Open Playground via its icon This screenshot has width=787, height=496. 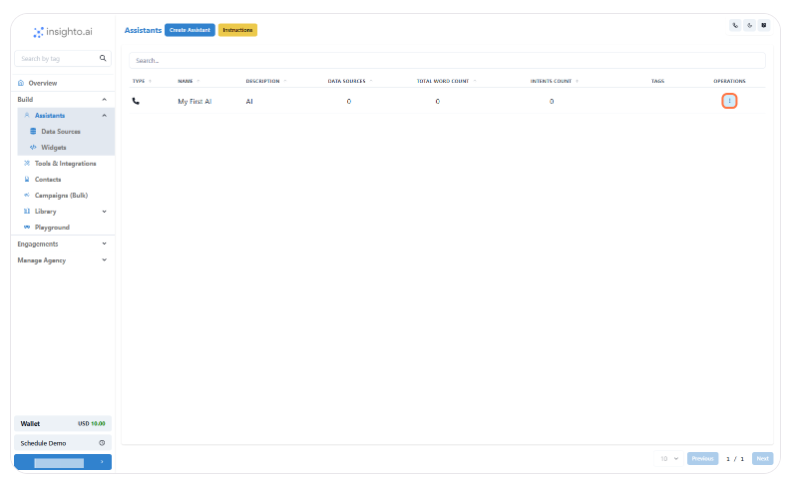point(27,227)
